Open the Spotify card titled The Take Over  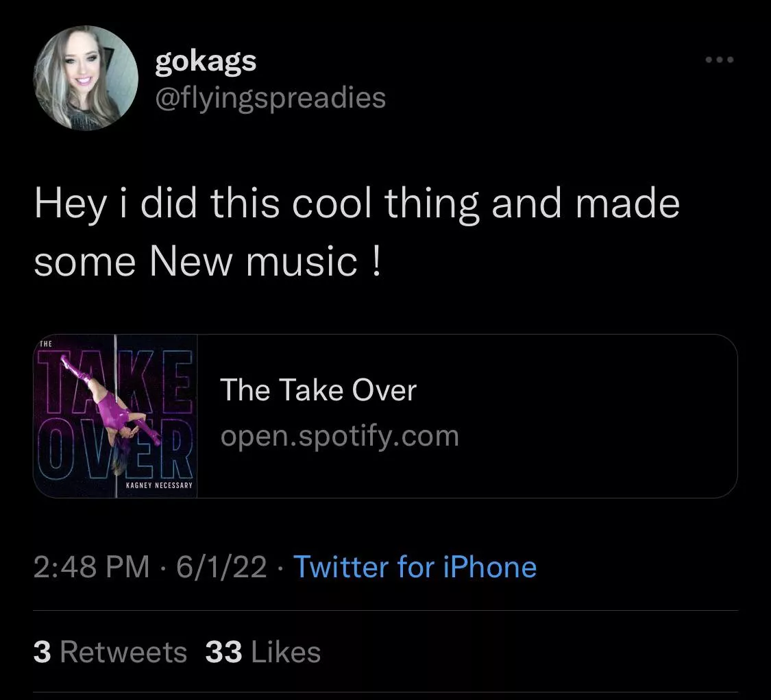tap(411, 414)
